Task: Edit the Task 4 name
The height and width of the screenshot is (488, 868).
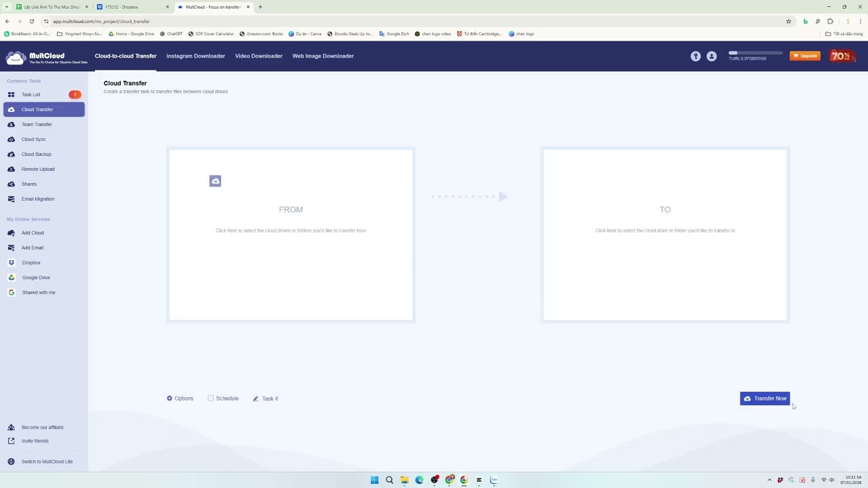Action: tap(265, 399)
